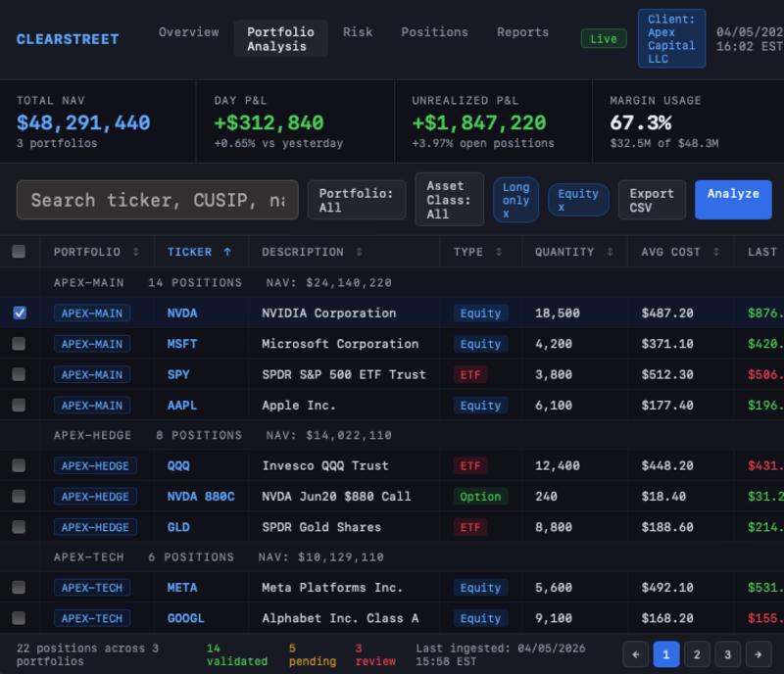784x674 pixels.
Task: Collapse the APEX-HEDGE 8 positions group
Action: [x=392, y=435]
